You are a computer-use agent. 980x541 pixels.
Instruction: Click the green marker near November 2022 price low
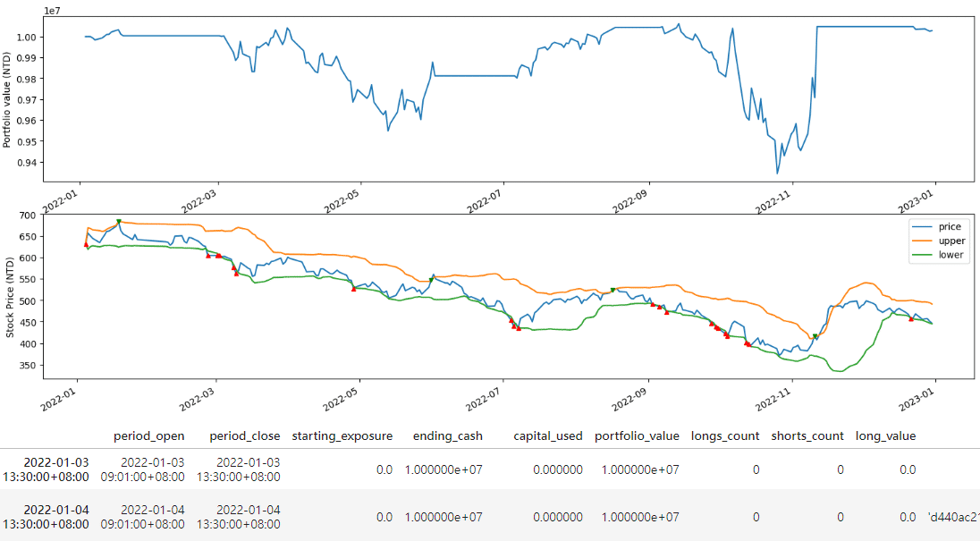[815, 336]
